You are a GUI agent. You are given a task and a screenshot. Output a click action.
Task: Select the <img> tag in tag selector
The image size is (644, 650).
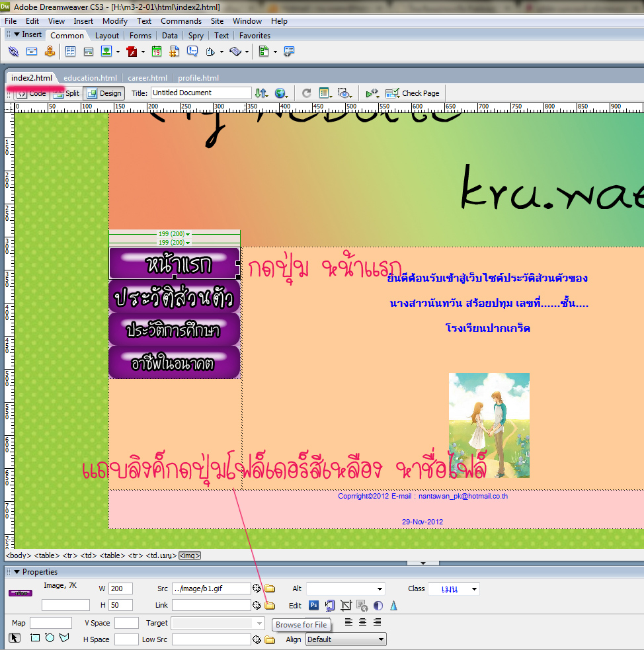tap(190, 555)
